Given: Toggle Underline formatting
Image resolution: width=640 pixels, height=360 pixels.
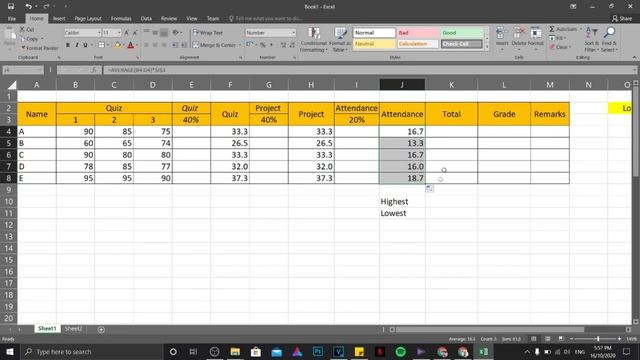Looking at the screenshot, I should coord(85,45).
